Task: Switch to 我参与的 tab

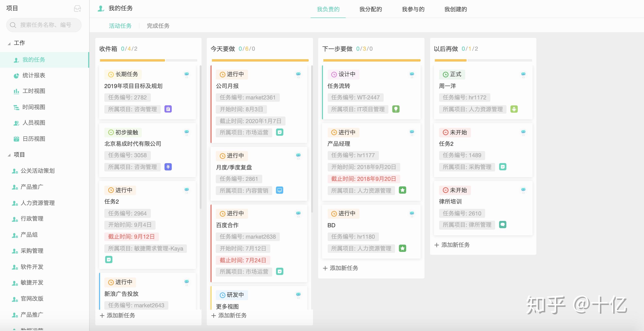Action: tap(413, 9)
